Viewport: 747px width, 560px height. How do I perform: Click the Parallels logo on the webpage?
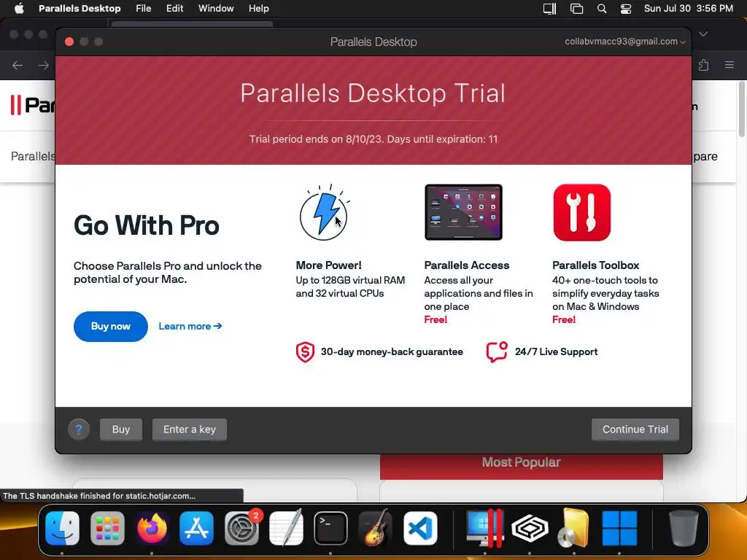point(32,105)
